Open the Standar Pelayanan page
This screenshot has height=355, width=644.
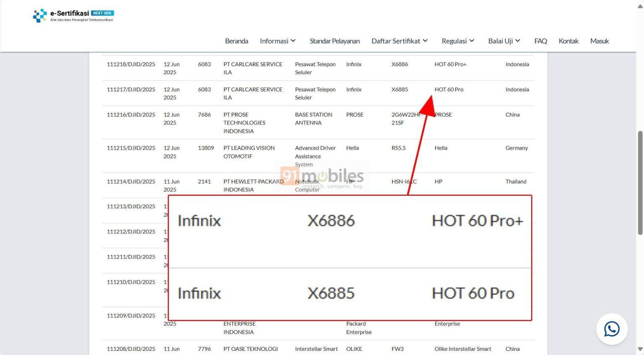pos(335,41)
